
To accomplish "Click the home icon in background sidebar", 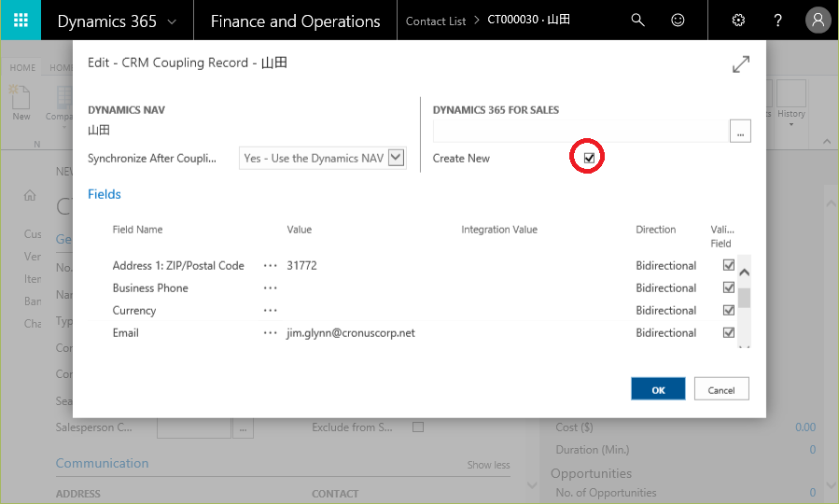I will (x=30, y=195).
